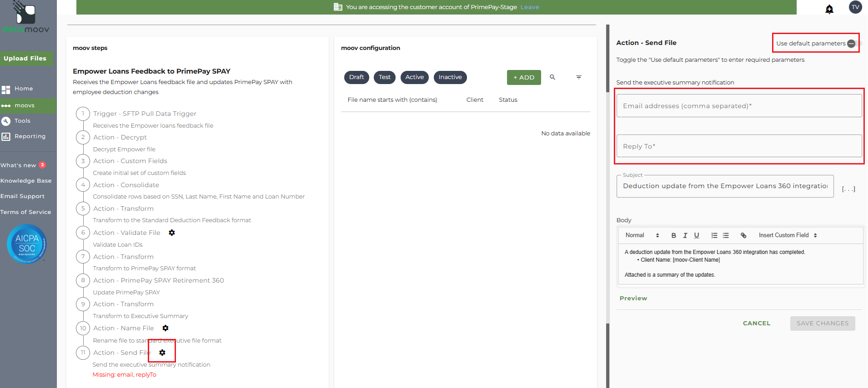Open Tools in sidebar
Viewport: 868px width, 388px height.
[x=22, y=121]
